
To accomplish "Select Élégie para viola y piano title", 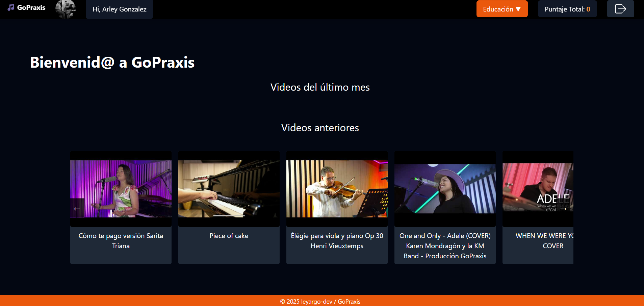I will pyautogui.click(x=337, y=241).
